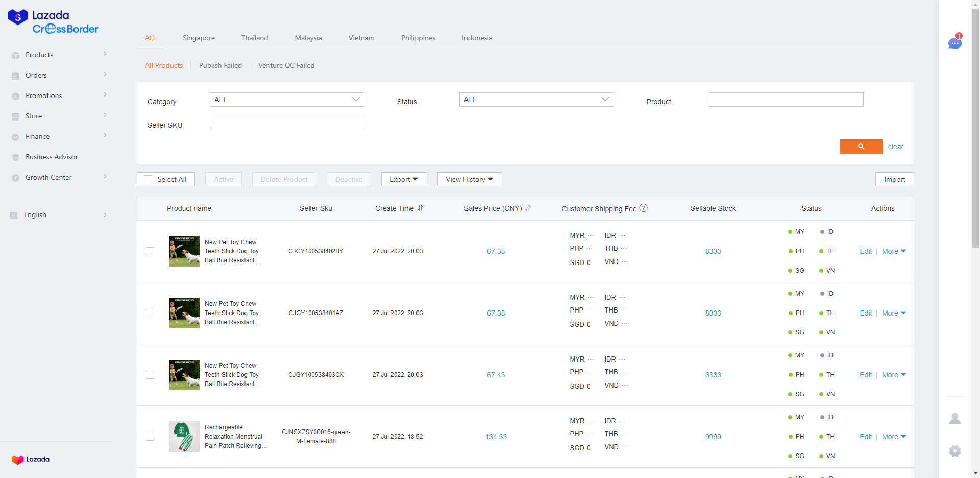Open the Category dropdown

(287, 100)
